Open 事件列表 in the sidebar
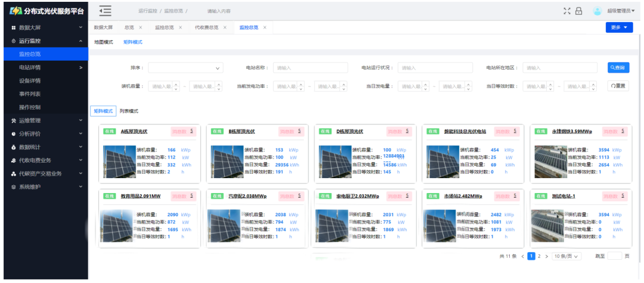644x283 pixels. click(46, 94)
